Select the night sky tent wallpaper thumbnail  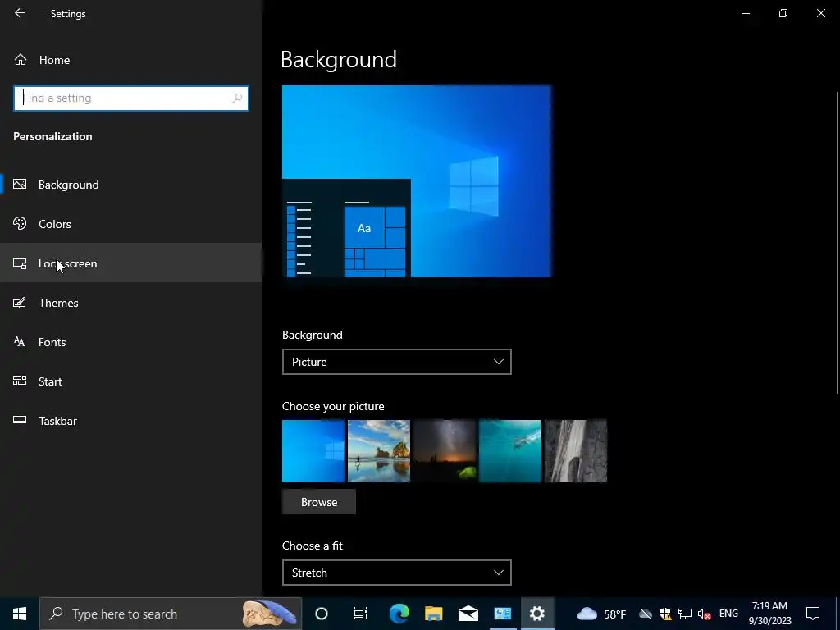[445, 451]
